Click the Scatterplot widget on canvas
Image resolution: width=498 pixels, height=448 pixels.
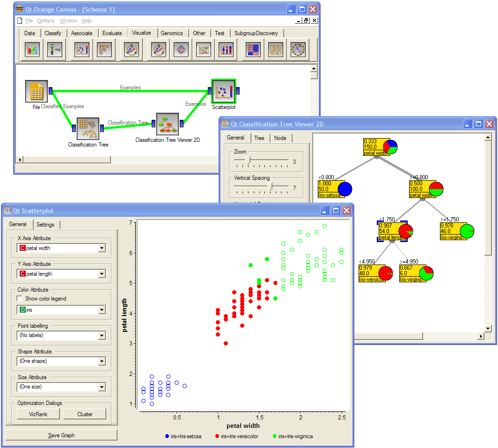(224, 91)
